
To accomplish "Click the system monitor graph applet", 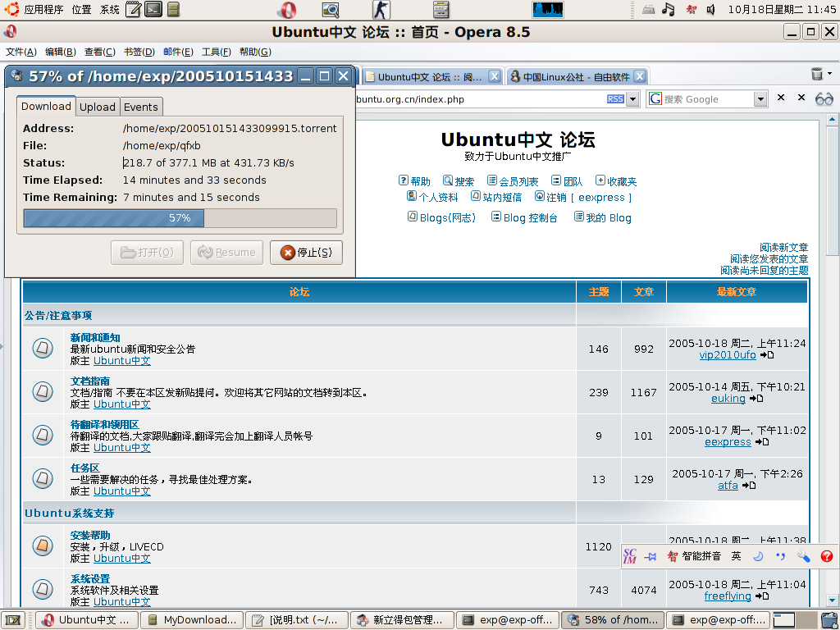I will [x=547, y=10].
